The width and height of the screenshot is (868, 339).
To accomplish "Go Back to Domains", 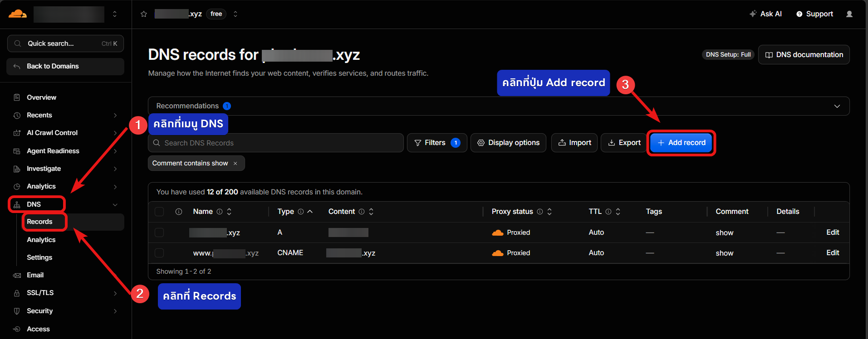I will click(x=65, y=66).
